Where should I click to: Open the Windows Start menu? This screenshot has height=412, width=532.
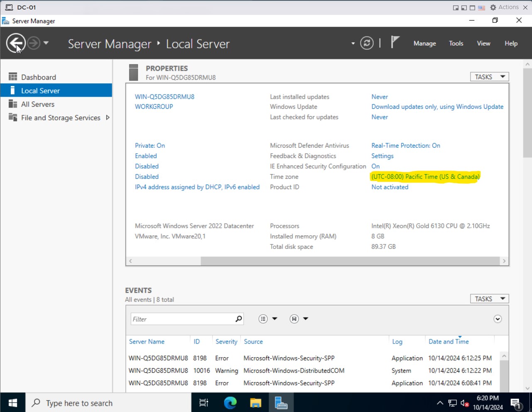click(13, 402)
